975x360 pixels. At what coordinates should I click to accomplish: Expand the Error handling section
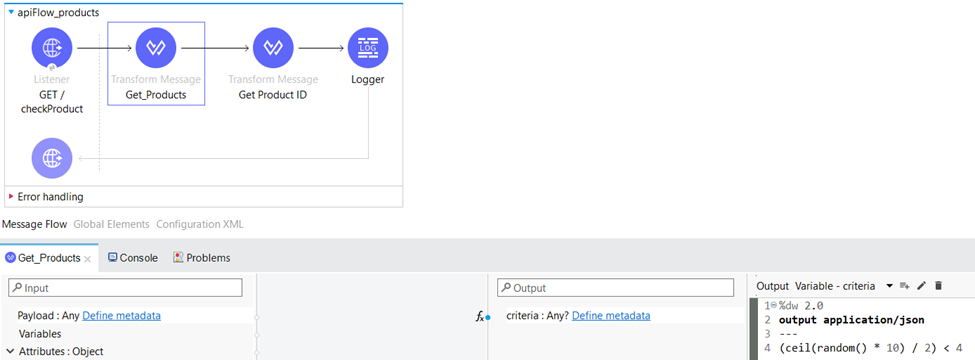(x=11, y=196)
